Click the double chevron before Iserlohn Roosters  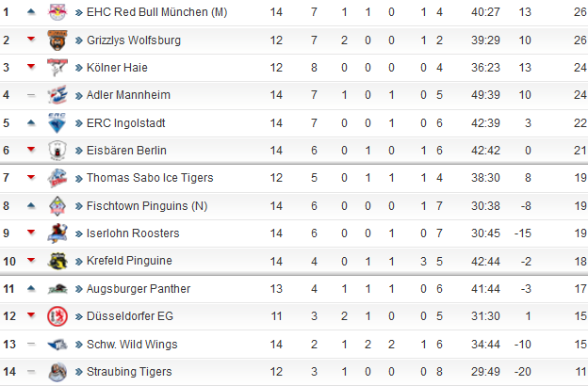[x=79, y=233]
